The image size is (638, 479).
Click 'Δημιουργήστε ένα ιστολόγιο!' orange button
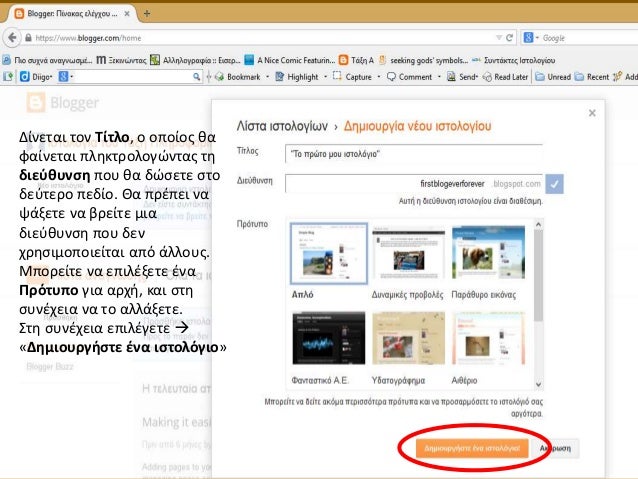pos(472,448)
